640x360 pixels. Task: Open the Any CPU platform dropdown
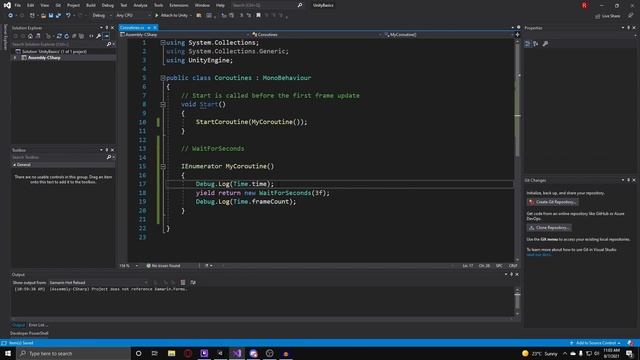tap(133, 16)
